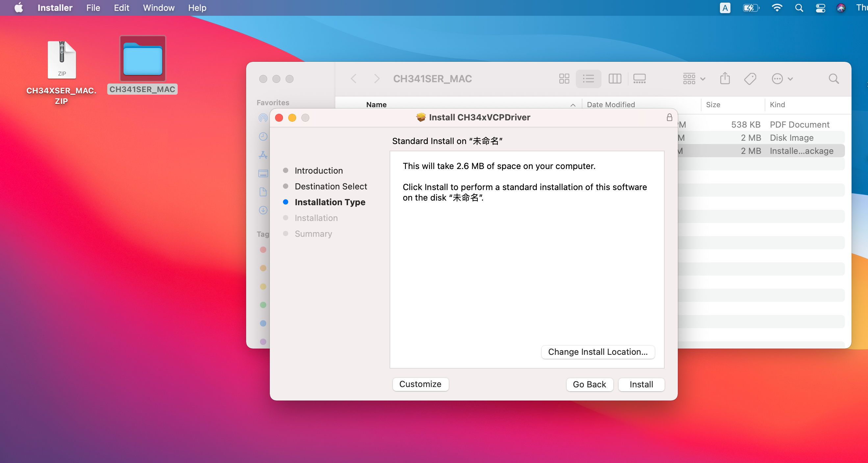Select the Disk Image row in Finder
Image resolution: width=868 pixels, height=463 pixels.
pos(761,137)
